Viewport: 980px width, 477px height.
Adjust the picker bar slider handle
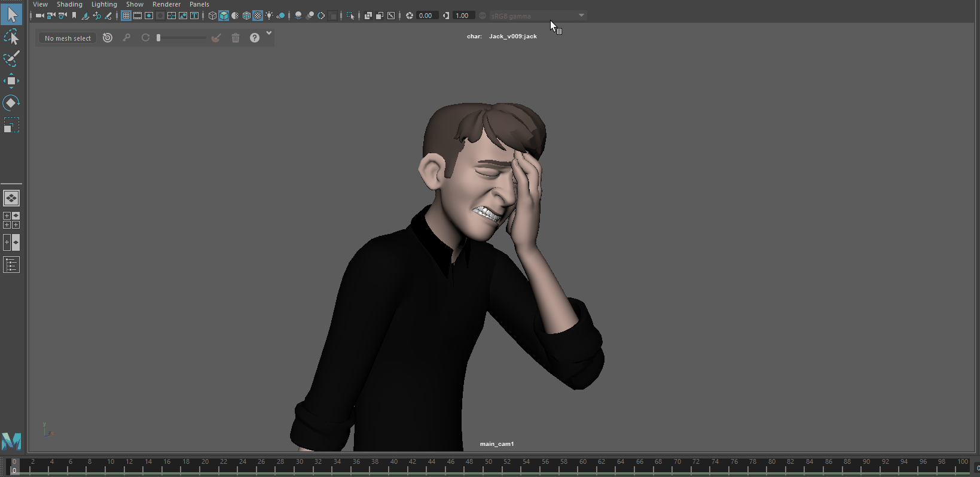coord(158,38)
